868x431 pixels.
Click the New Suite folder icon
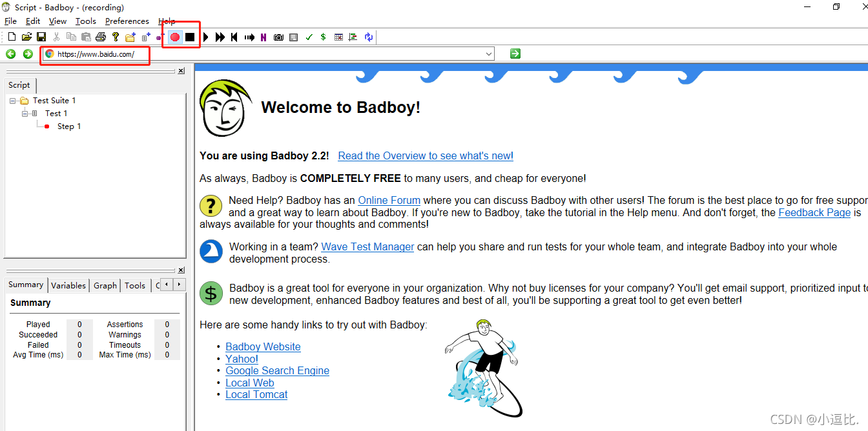130,37
